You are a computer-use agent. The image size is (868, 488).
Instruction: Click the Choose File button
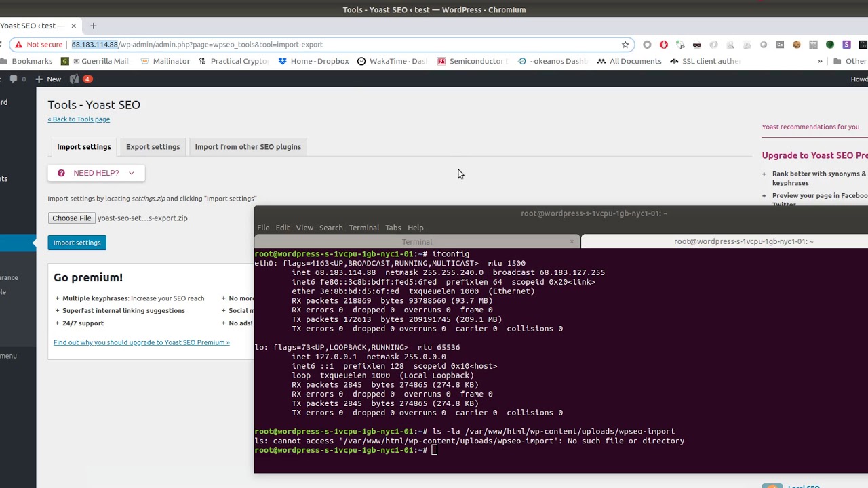[72, 218]
